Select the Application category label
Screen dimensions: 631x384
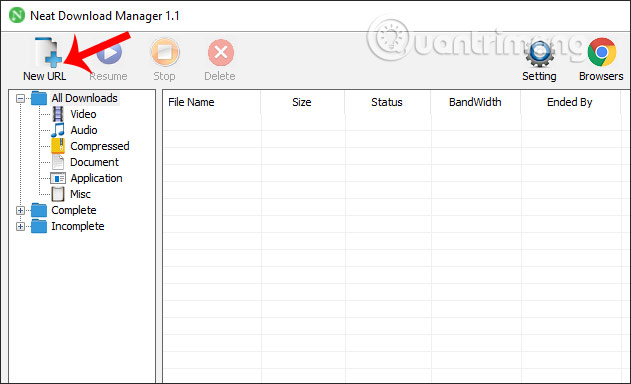[96, 178]
